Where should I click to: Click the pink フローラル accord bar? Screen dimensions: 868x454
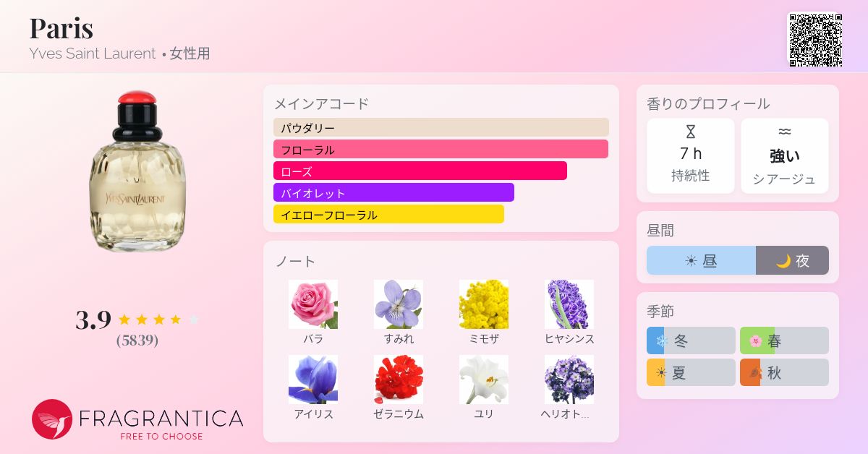pyautogui.click(x=441, y=149)
